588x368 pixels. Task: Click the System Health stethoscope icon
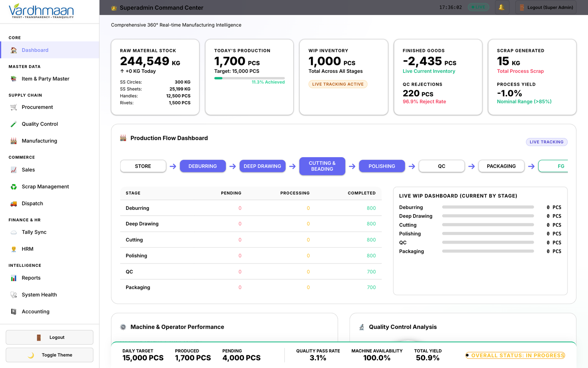pos(14,295)
